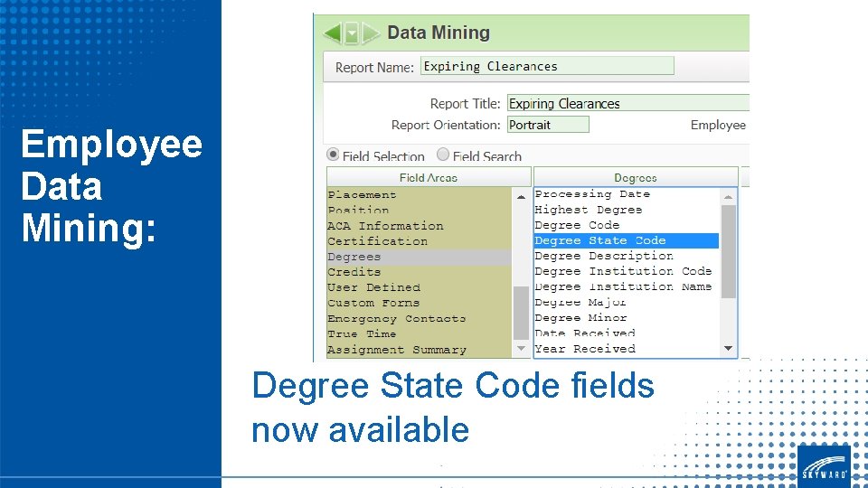Select User Defined field area

(x=419, y=287)
